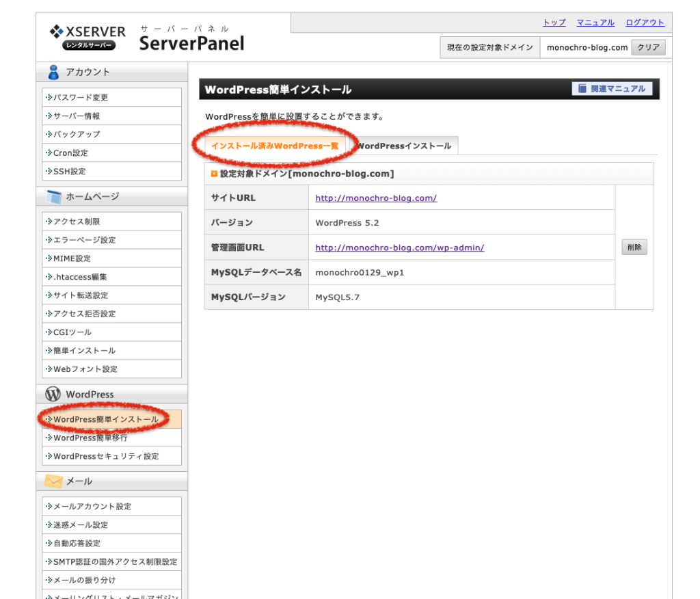
Task: Open メールアカウント設定 in sidebar
Action: [x=111, y=507]
